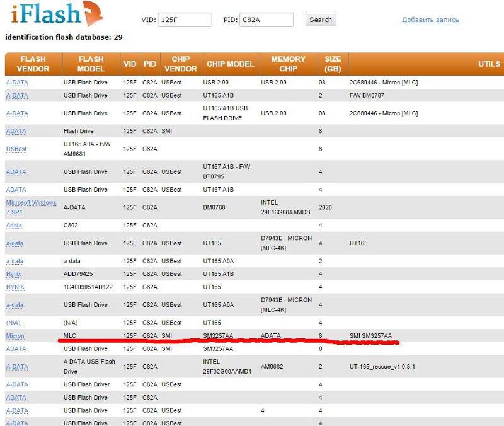Focus the PID input field

(x=266, y=20)
